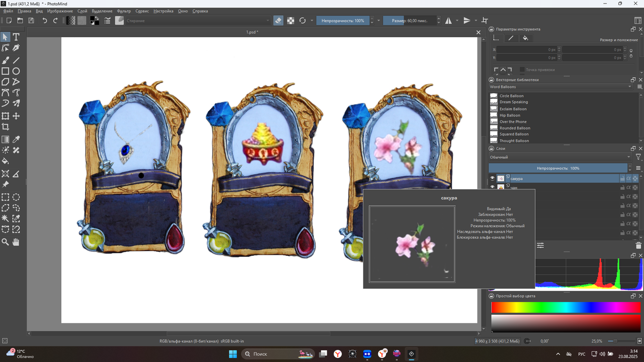Redo the last undone action
Viewport: 644px width, 362px height.
tap(55, 21)
